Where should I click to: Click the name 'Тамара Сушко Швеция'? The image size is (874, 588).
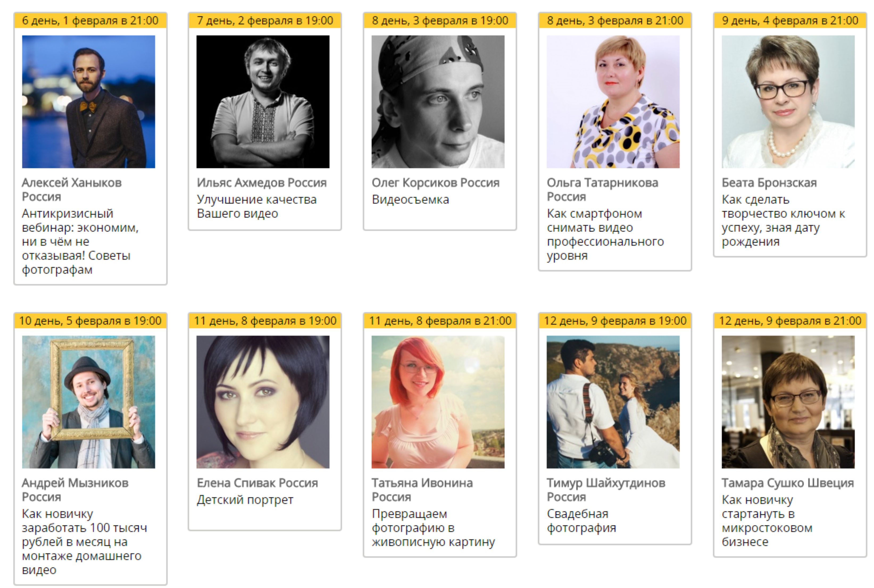tap(787, 483)
